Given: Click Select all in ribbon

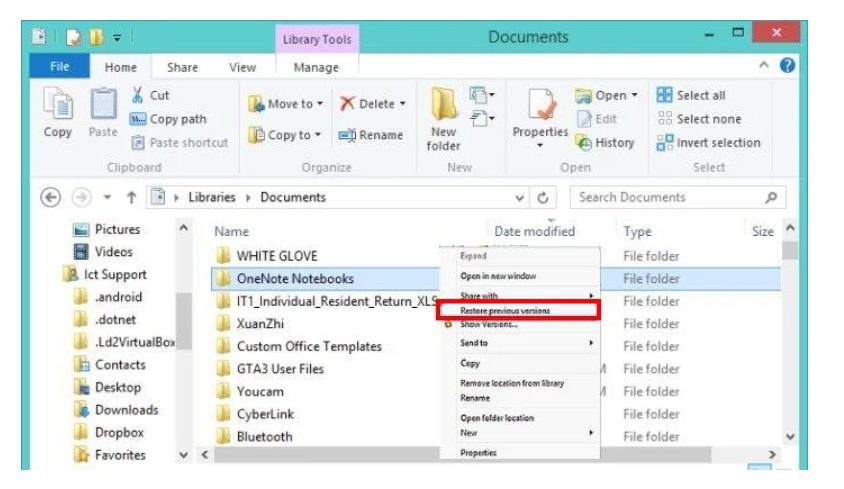Looking at the screenshot, I should tap(691, 95).
